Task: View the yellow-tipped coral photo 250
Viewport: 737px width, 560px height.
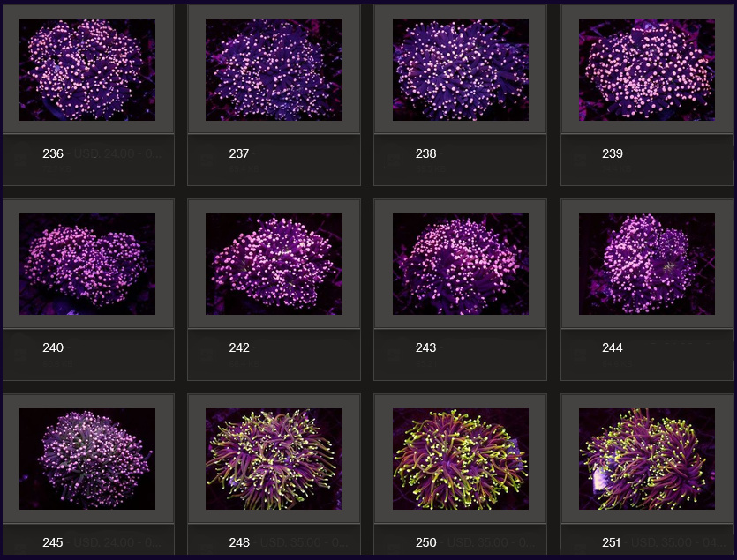Action: [461, 459]
